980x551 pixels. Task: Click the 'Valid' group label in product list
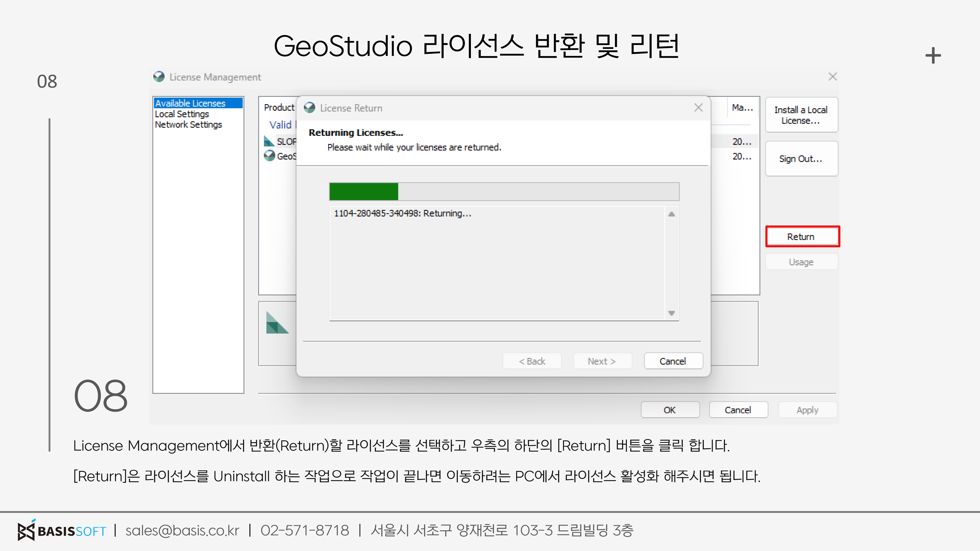(x=280, y=124)
